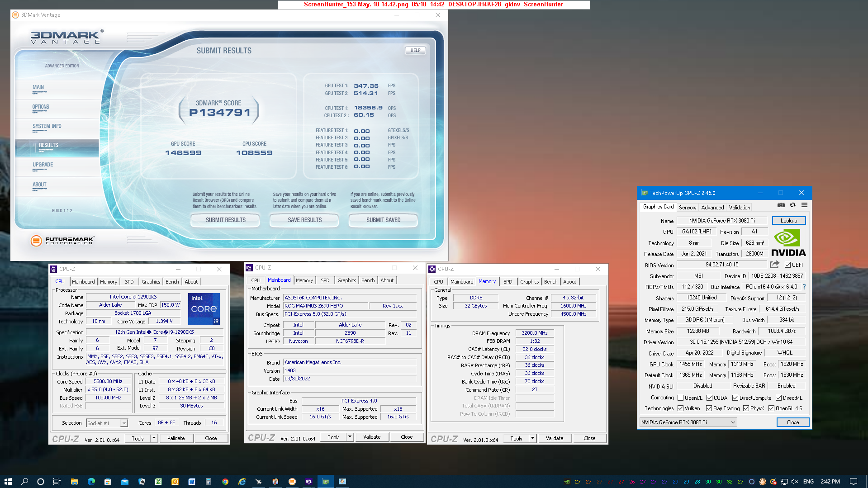
Task: Open Calculator from the taskbar
Action: tap(209, 482)
